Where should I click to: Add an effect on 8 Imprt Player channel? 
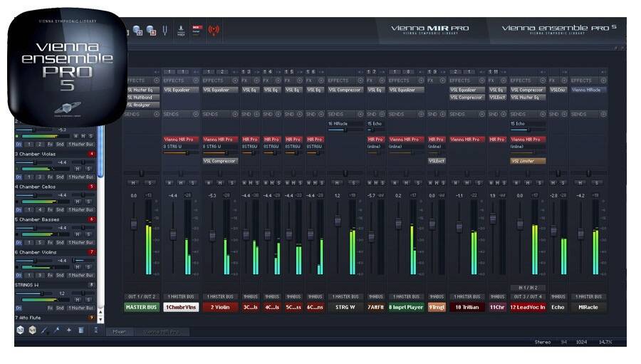pyautogui.click(x=420, y=80)
